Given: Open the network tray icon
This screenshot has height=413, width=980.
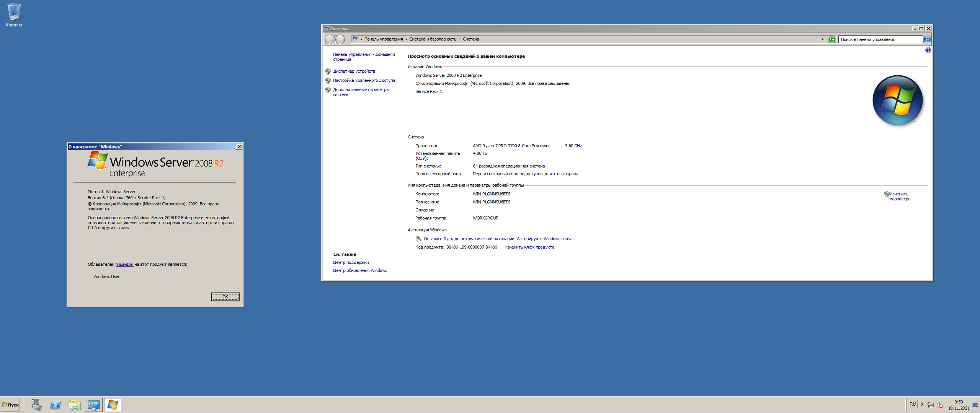Looking at the screenshot, I should [931, 405].
